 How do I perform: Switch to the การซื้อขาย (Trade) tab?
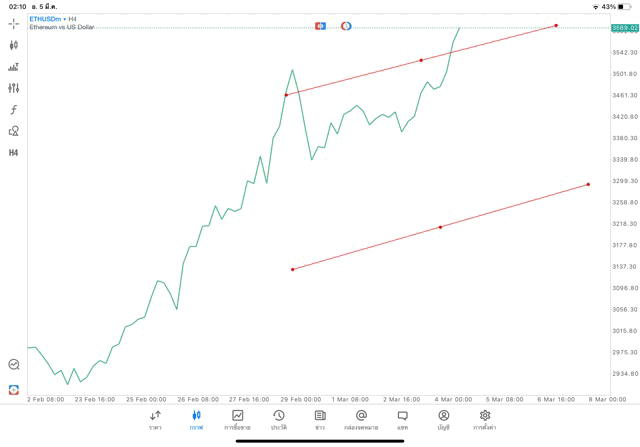pyautogui.click(x=237, y=419)
